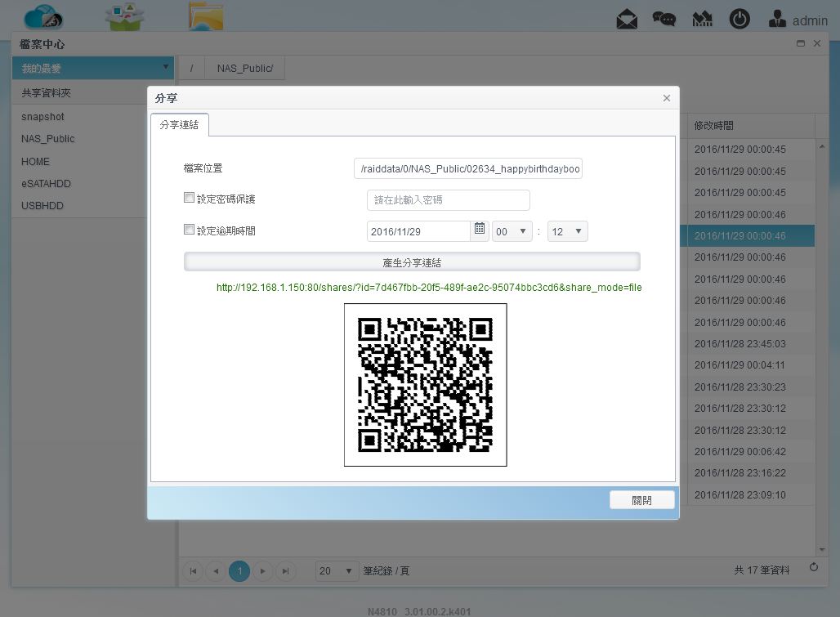Screen dimensions: 840x617
Task: Click the expiry date field 2016/11/29
Action: pyautogui.click(x=418, y=231)
